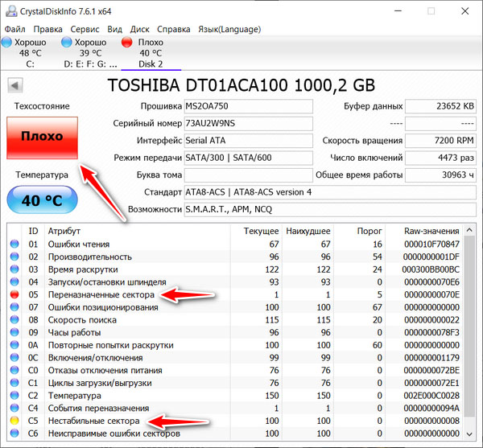Viewport: 483px width, 448px height.
Task: Click the Текущее column header
Action: click(261, 231)
